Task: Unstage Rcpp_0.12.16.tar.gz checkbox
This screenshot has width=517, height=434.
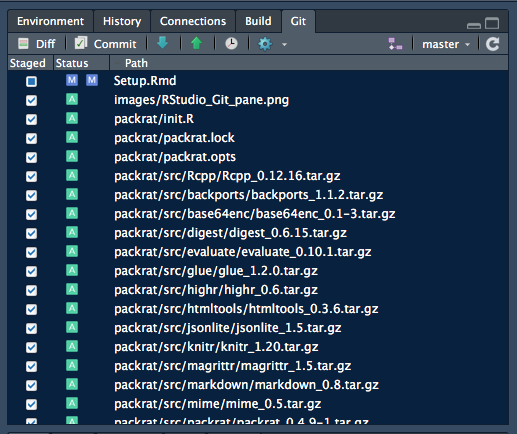Action: [x=32, y=176]
